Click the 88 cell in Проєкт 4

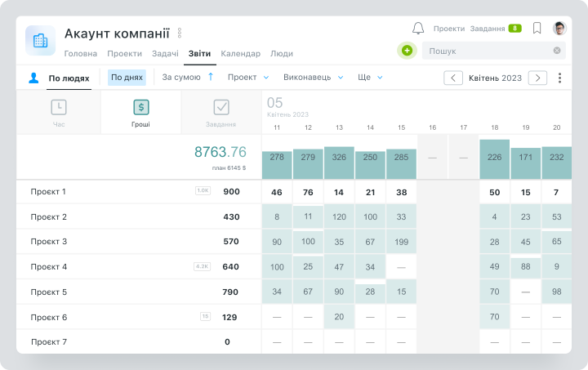click(525, 268)
